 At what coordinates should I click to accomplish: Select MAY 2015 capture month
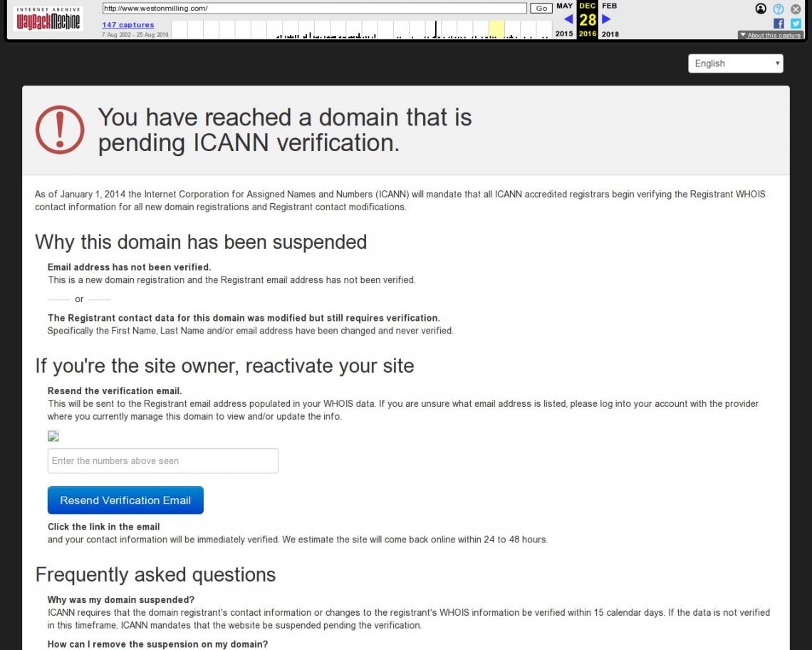coord(564,6)
